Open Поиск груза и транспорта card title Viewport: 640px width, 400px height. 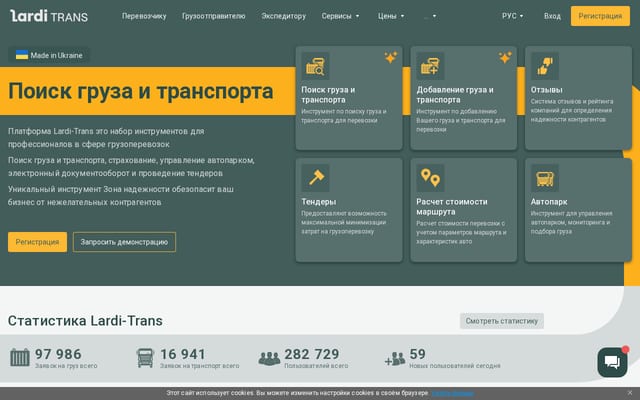[x=328, y=95]
